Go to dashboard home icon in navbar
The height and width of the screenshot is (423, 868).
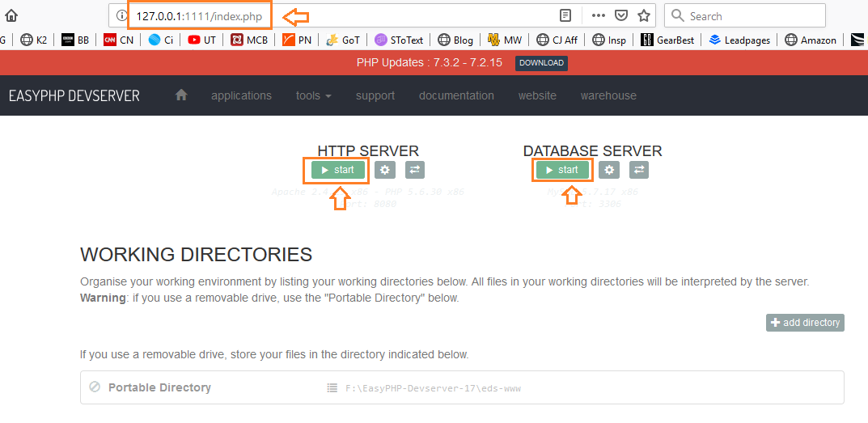pyautogui.click(x=181, y=95)
